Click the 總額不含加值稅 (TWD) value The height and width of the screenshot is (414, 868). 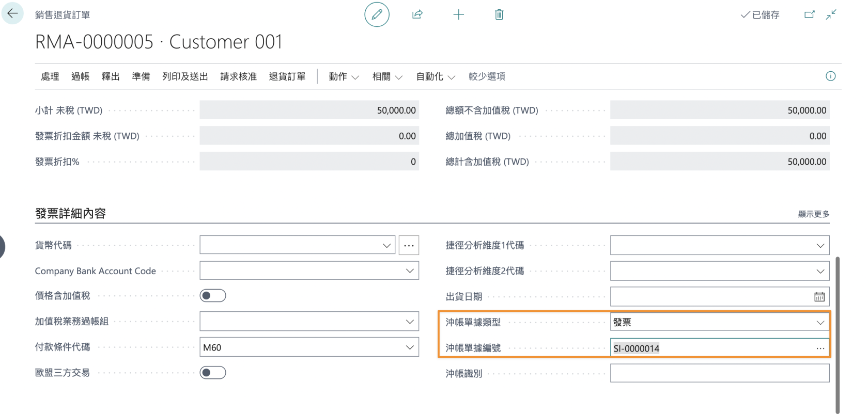tap(720, 110)
